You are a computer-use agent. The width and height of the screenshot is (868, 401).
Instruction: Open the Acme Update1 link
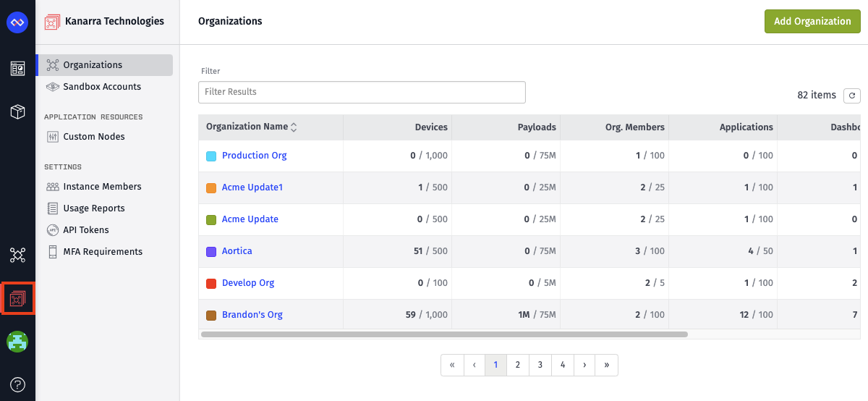click(252, 187)
